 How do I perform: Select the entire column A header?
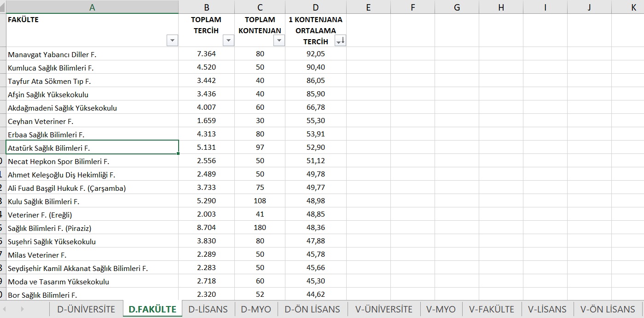[x=92, y=7]
